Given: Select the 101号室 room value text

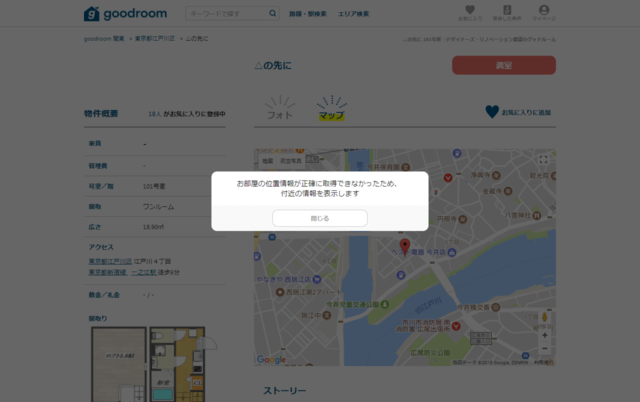Looking at the screenshot, I should pyautogui.click(x=154, y=187).
